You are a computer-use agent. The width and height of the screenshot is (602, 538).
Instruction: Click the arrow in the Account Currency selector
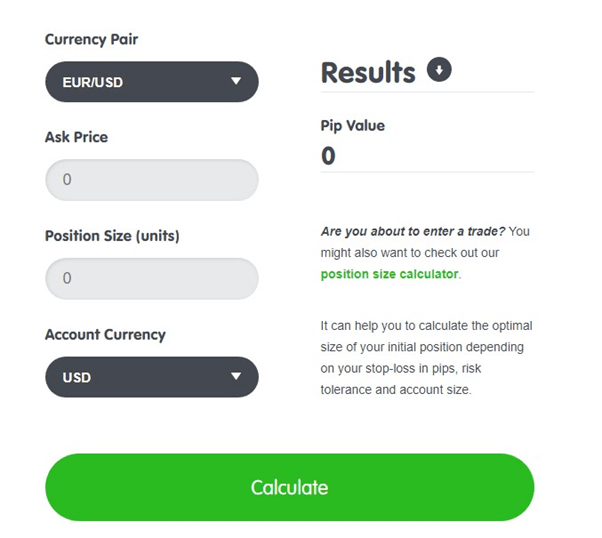236,376
